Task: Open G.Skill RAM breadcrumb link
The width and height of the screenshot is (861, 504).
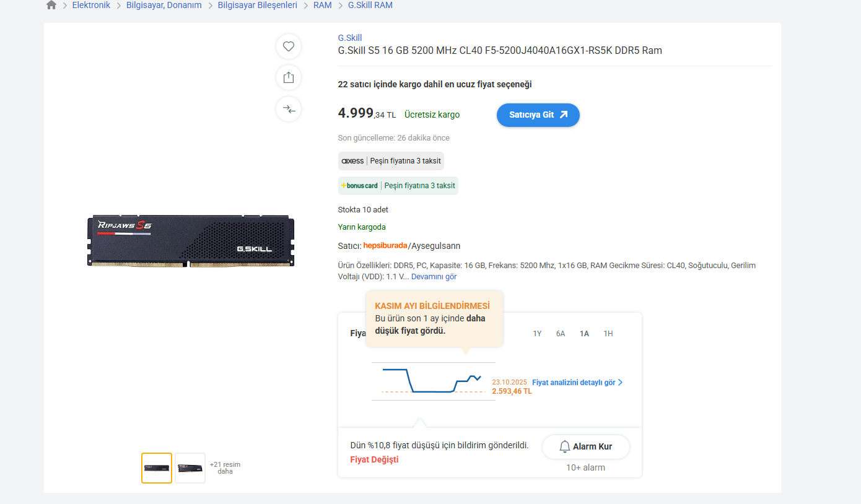Action: 370,5
